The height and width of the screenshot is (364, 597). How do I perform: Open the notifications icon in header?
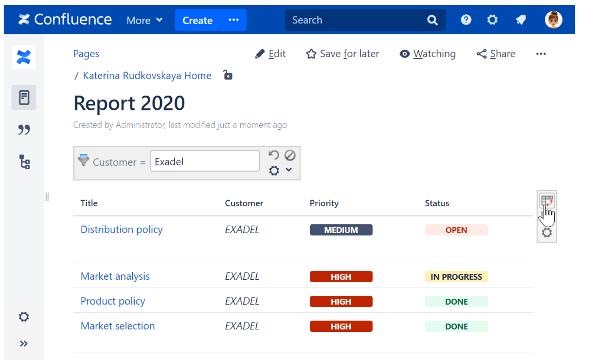tap(521, 20)
